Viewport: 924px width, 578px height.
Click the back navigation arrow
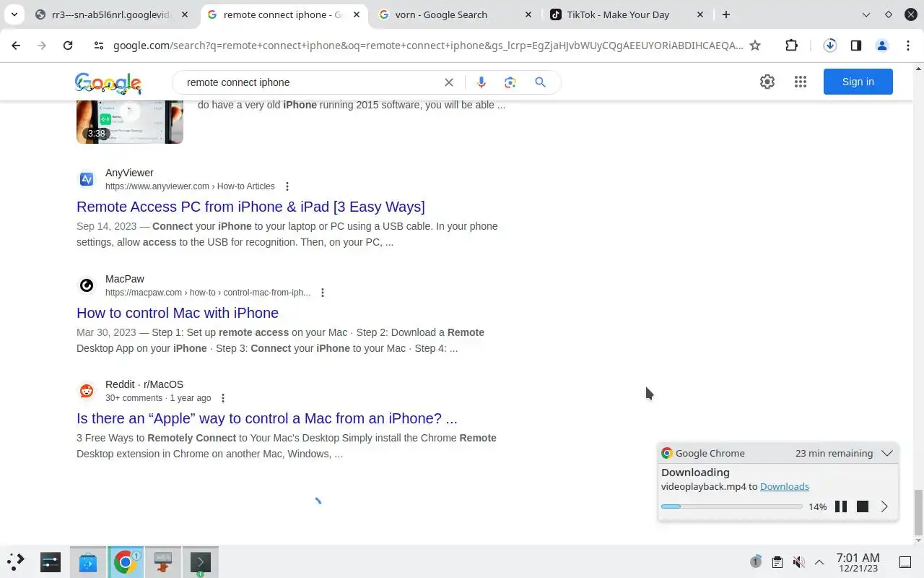coord(16,46)
